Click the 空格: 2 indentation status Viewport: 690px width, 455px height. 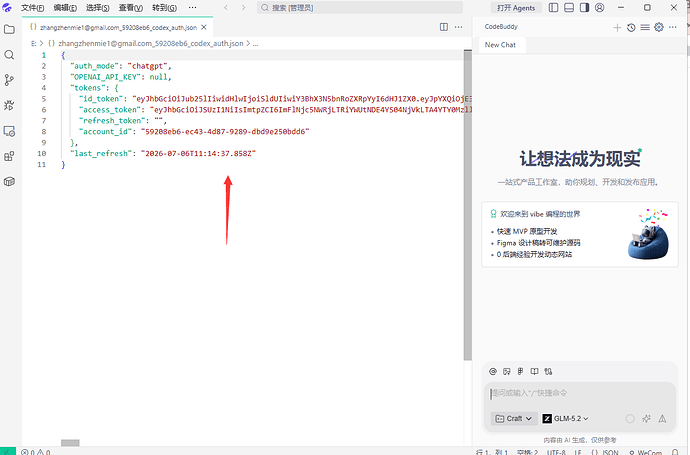point(527,452)
